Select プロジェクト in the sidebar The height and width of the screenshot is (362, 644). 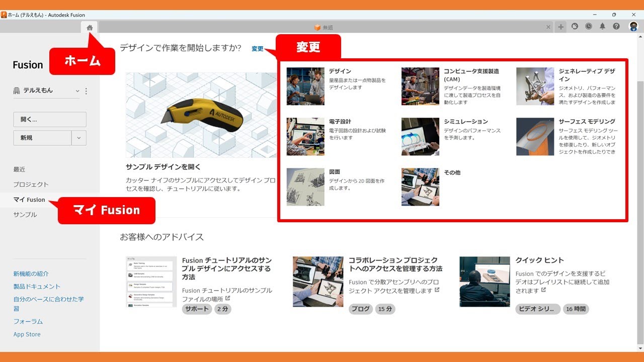pos(31,185)
